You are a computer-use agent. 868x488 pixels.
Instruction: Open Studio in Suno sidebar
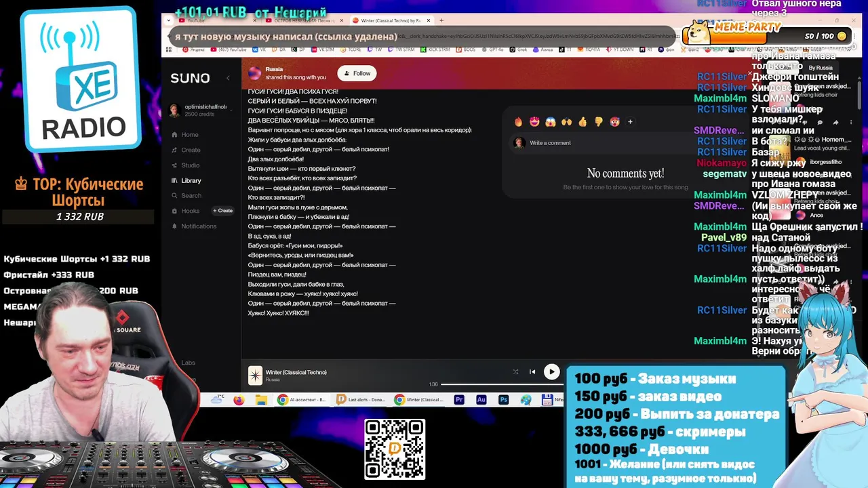coord(185,165)
